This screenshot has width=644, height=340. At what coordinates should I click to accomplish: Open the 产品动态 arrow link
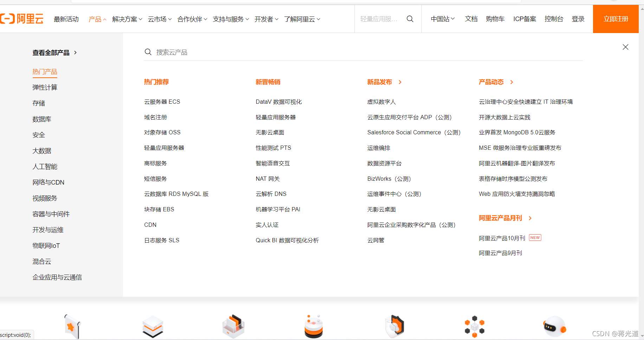point(512,82)
